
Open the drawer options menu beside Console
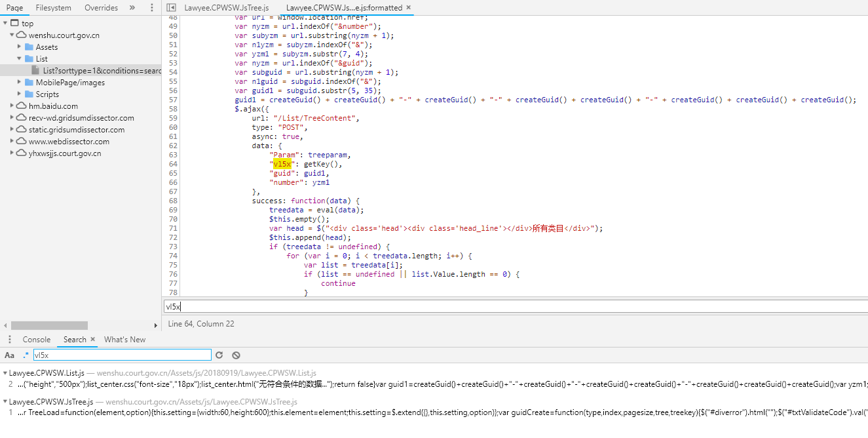9,339
